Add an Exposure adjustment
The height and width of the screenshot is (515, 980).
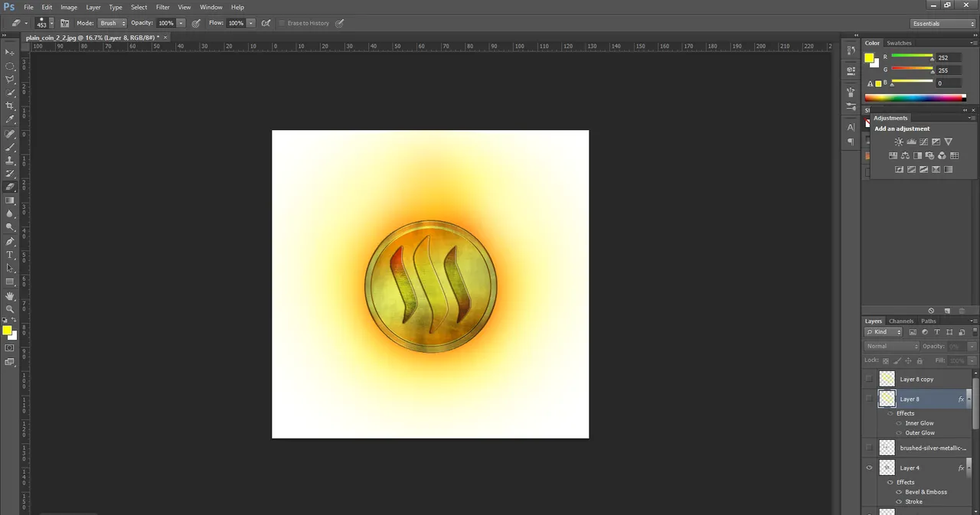pos(936,142)
